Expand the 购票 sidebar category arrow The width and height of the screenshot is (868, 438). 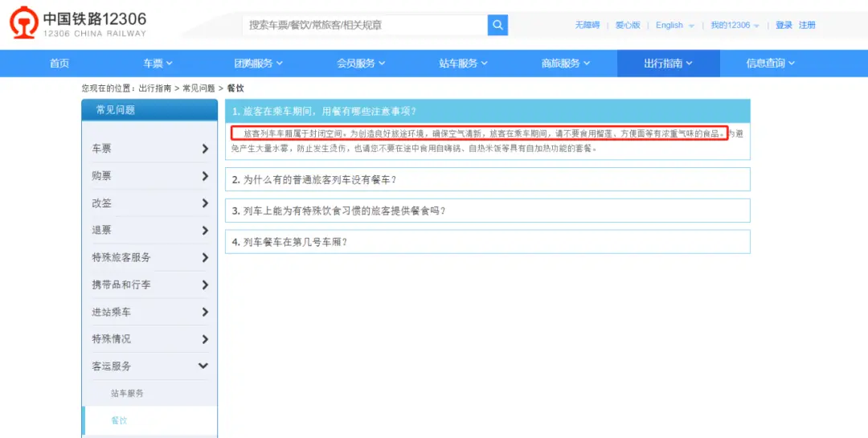pyautogui.click(x=205, y=176)
